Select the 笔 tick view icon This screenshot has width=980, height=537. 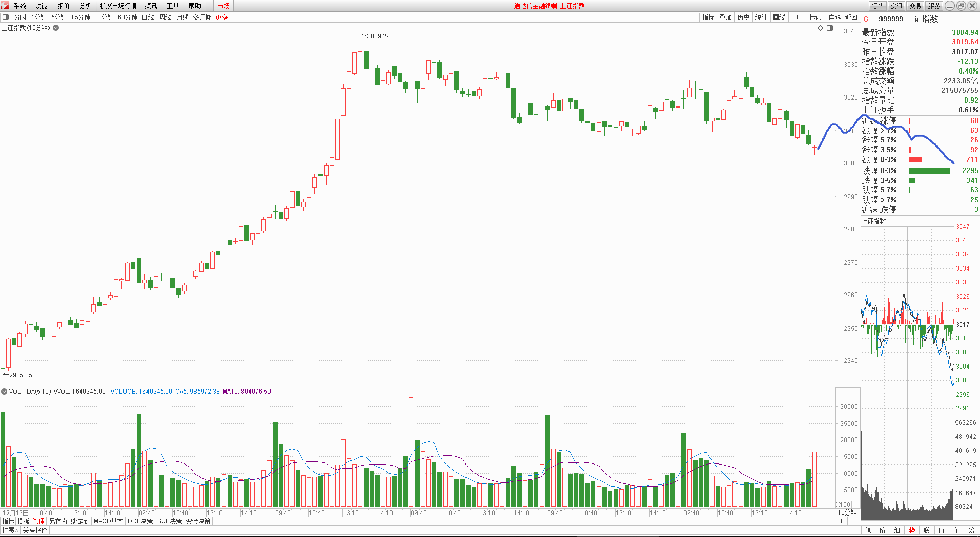[868, 530]
